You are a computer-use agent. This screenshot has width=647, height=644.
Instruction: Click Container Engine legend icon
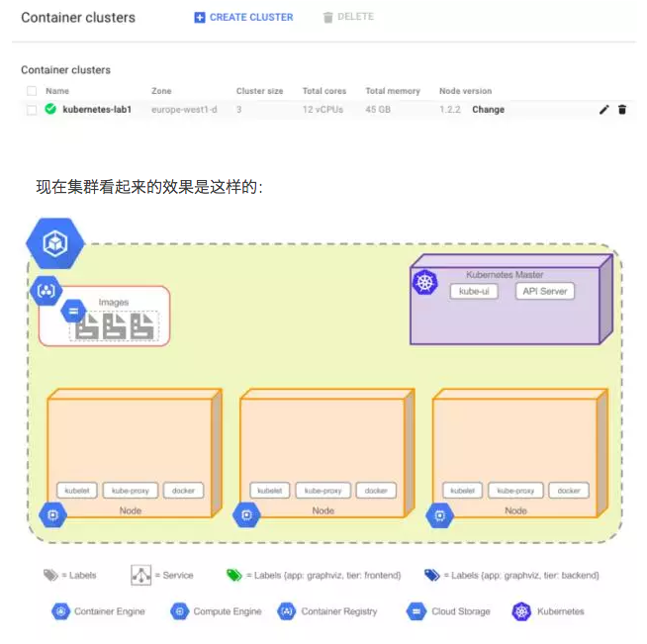coord(61,611)
